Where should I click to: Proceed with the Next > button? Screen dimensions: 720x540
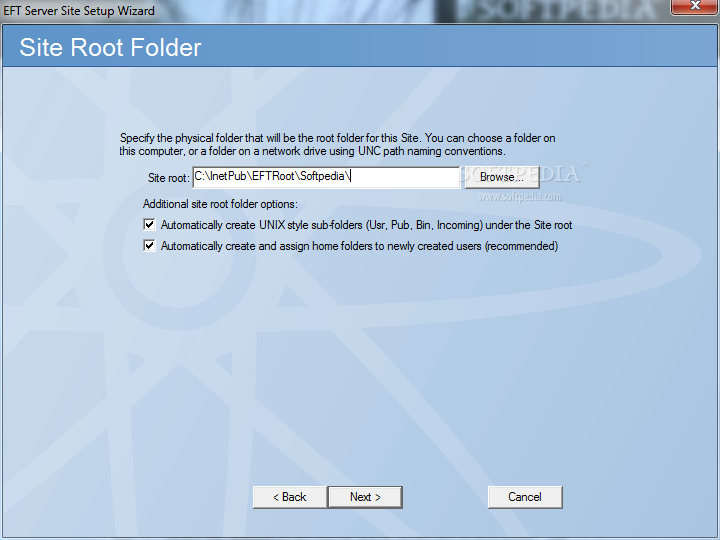366,497
